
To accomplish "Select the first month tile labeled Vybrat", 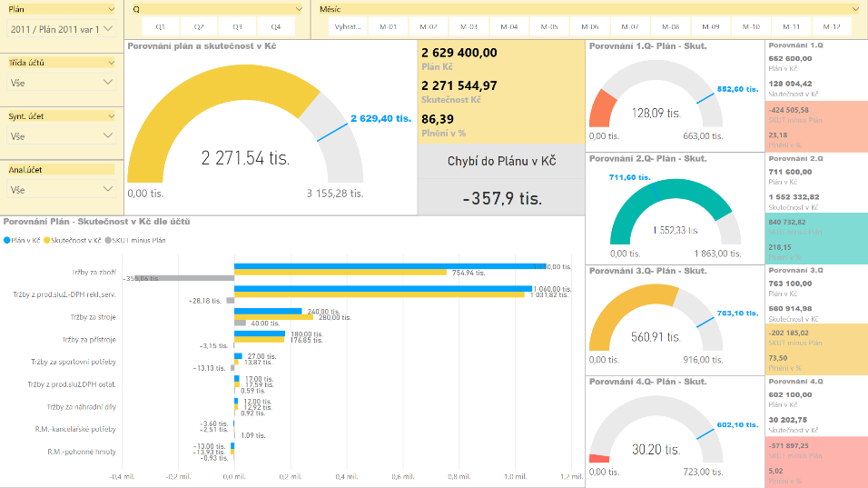I will (348, 27).
